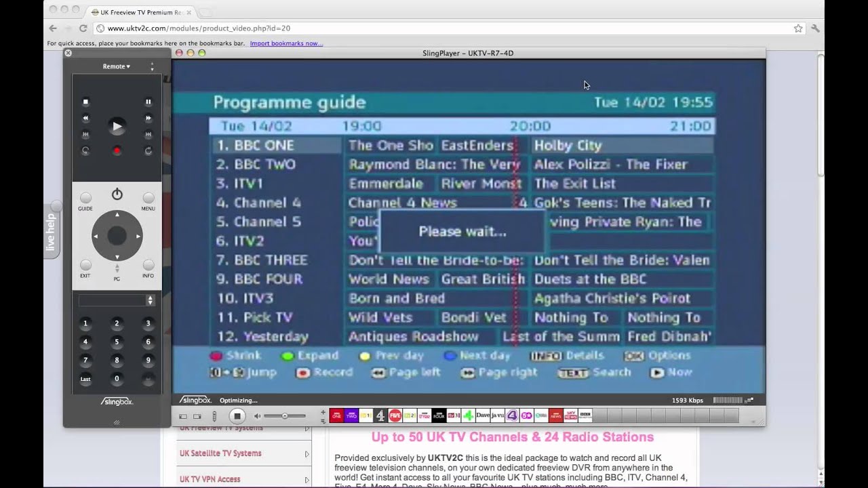Click the browser back arrow
This screenshot has width=868, height=488.
[53, 28]
